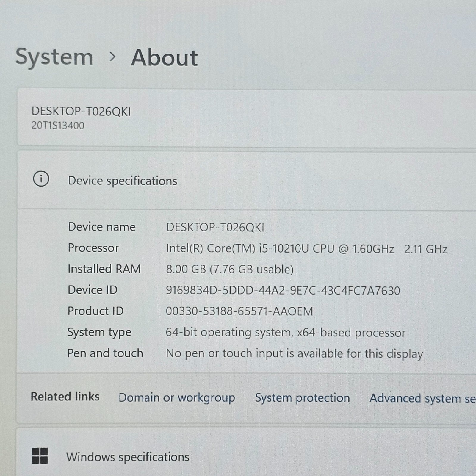Viewport: 476px width, 476px height.
Task: Click the Windows logo icon
Action: click(x=40, y=456)
